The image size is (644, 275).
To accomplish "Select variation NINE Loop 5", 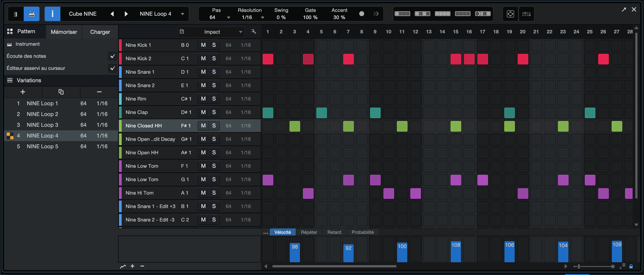I will (x=61, y=146).
